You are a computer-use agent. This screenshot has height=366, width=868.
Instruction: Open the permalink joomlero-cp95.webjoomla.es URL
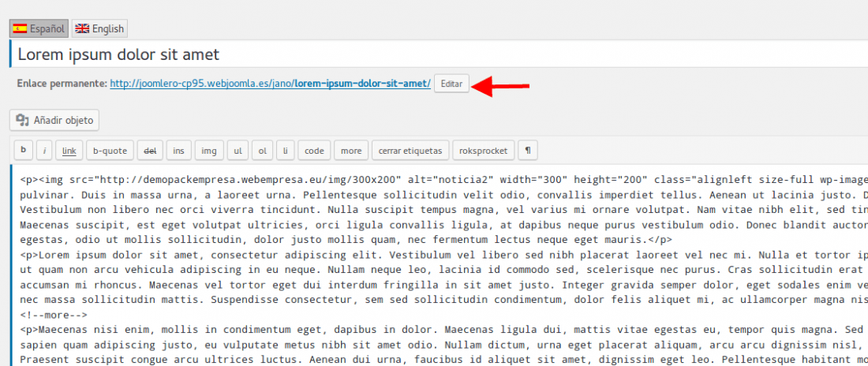pos(270,84)
